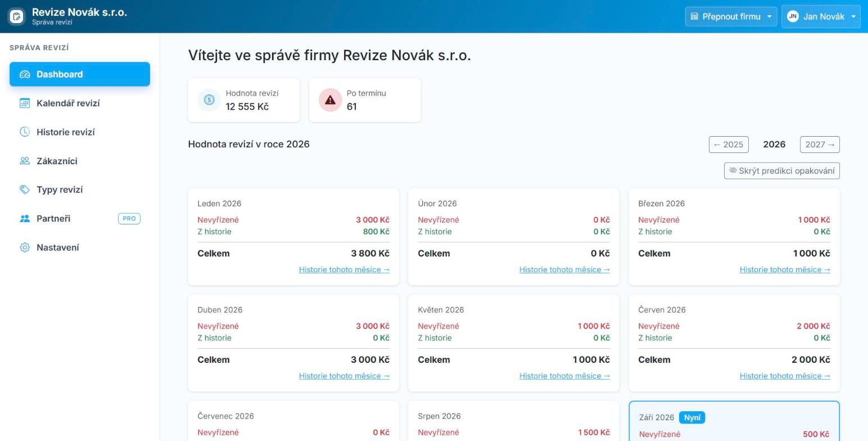Viewport: 868px width, 441px height.
Task: Open Květen 2026 month history link
Action: [x=564, y=376]
